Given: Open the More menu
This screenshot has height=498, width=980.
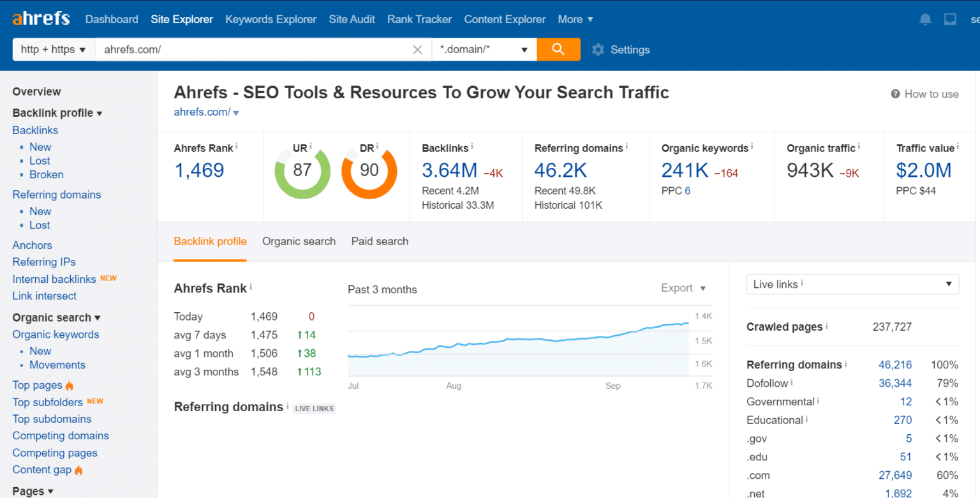Looking at the screenshot, I should pos(574,19).
